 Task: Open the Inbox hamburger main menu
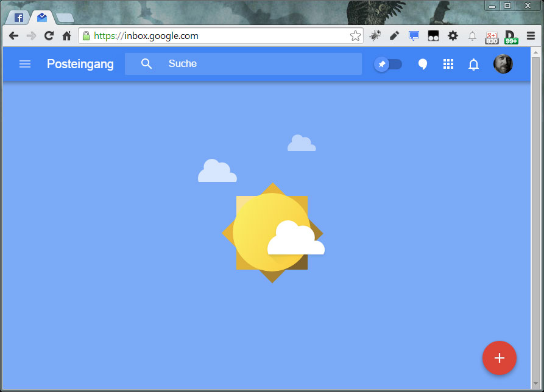(x=25, y=64)
